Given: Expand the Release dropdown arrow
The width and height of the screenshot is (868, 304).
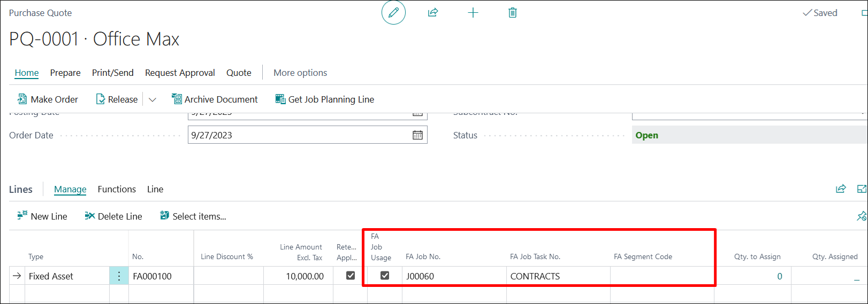Looking at the screenshot, I should (153, 100).
